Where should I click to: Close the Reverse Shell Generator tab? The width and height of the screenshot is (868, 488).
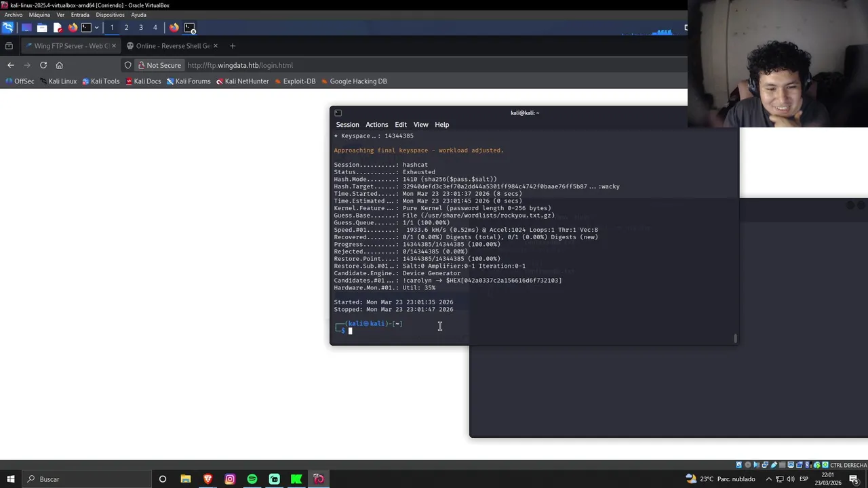216,46
